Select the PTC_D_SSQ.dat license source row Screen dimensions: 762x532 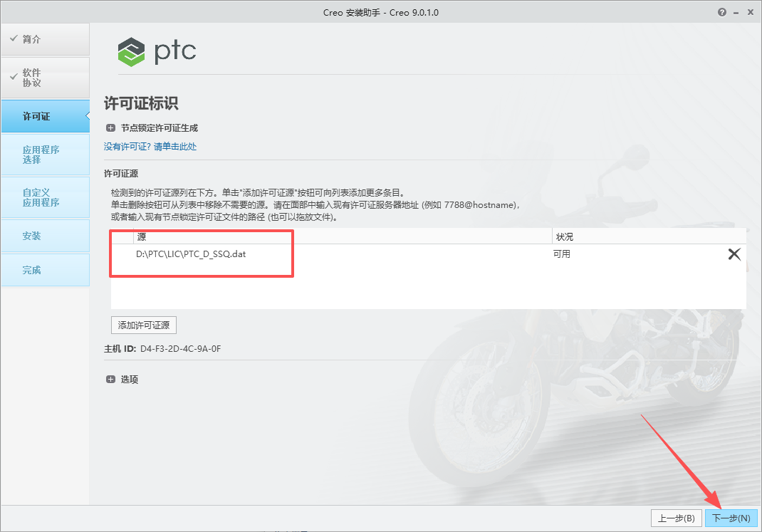point(191,253)
